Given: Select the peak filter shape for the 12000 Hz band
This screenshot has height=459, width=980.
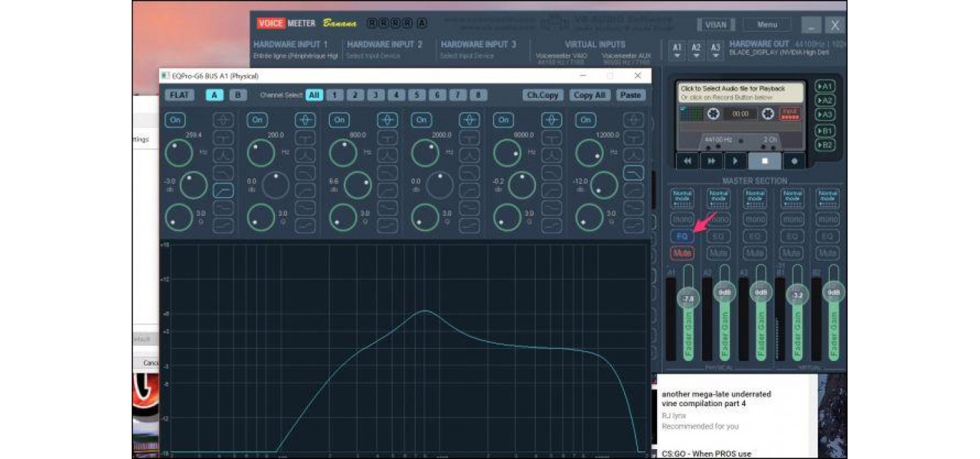Looking at the screenshot, I should [633, 120].
